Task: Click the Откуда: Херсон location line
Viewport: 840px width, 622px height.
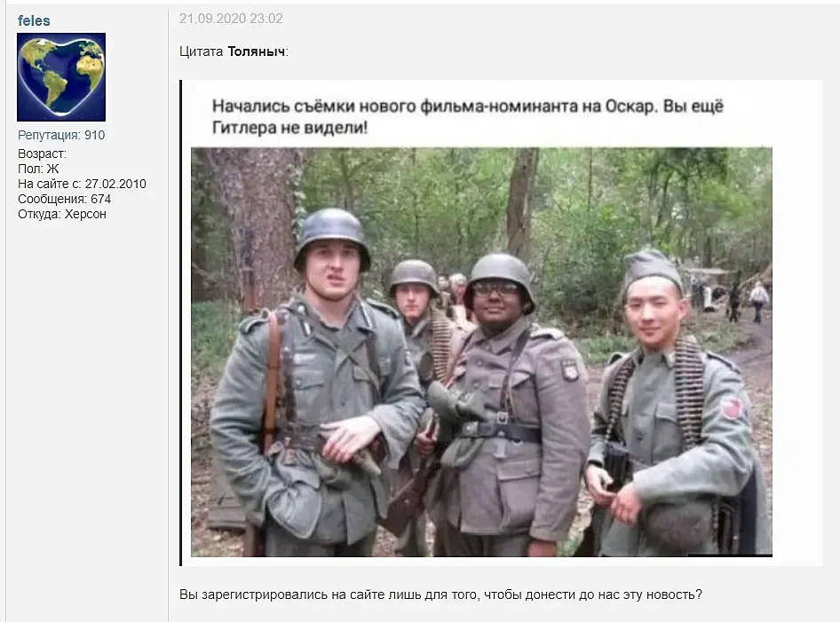Action: (x=62, y=214)
